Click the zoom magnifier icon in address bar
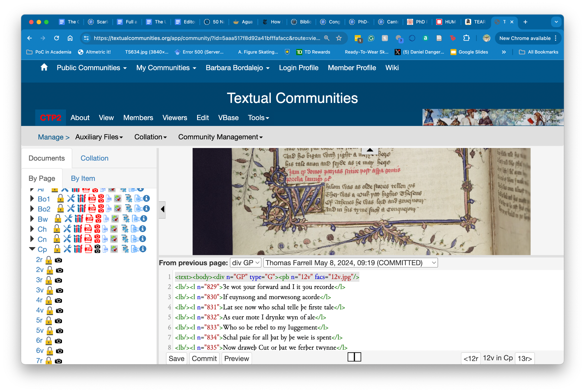The height and width of the screenshot is (392, 585). (x=327, y=38)
